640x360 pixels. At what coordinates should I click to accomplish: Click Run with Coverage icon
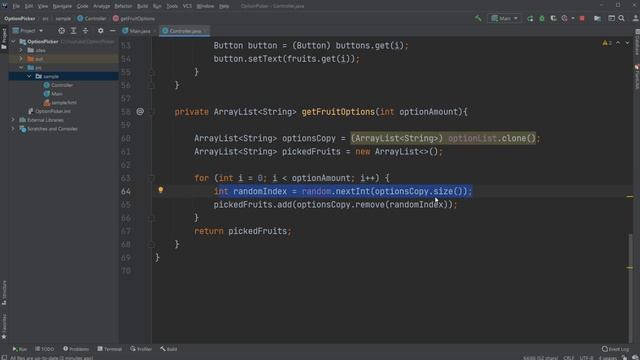click(553, 18)
